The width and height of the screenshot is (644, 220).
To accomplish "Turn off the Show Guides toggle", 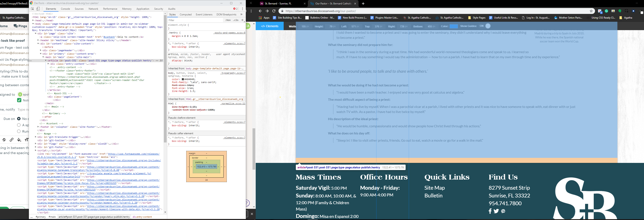I will pos(488,26).
